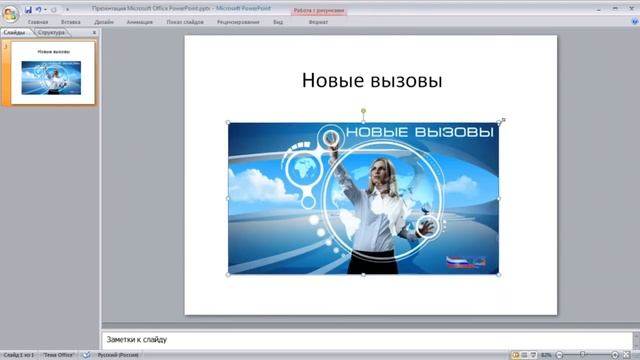Switch to the Дизайн ribbon tab
Viewport: 640px width, 360px height.
[x=104, y=22]
